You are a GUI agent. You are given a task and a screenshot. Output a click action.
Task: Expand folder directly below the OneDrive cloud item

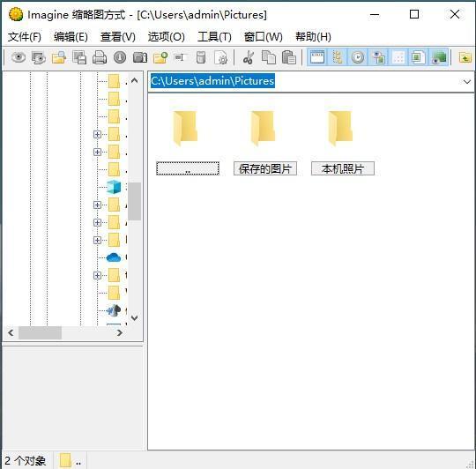(x=97, y=275)
